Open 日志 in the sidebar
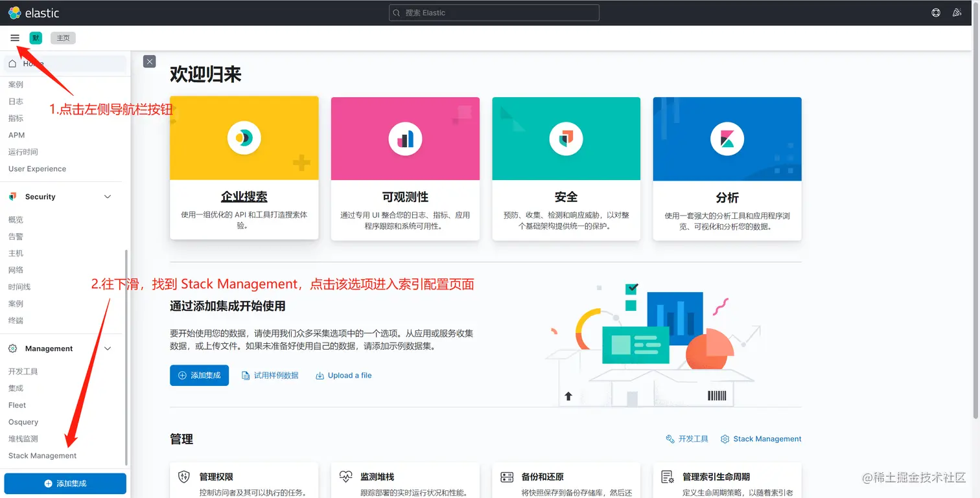The width and height of the screenshot is (980, 498). [x=16, y=102]
